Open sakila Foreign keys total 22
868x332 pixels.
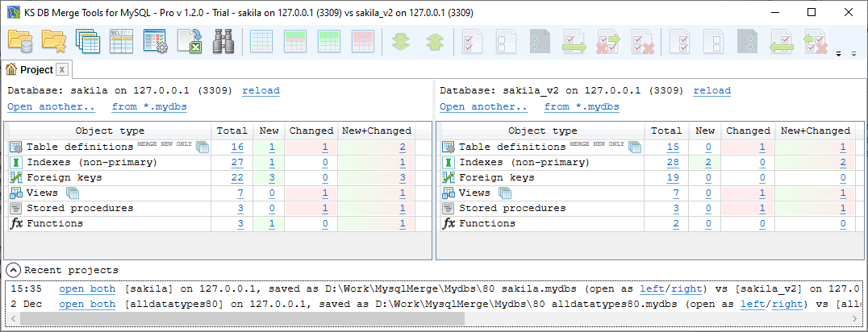(x=237, y=177)
